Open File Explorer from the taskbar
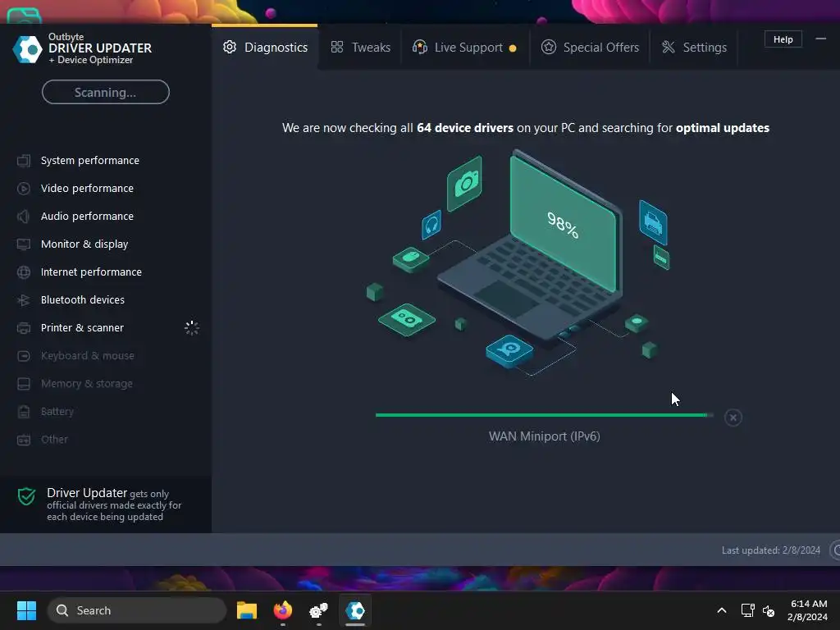Viewport: 840px width, 630px height. click(x=247, y=610)
